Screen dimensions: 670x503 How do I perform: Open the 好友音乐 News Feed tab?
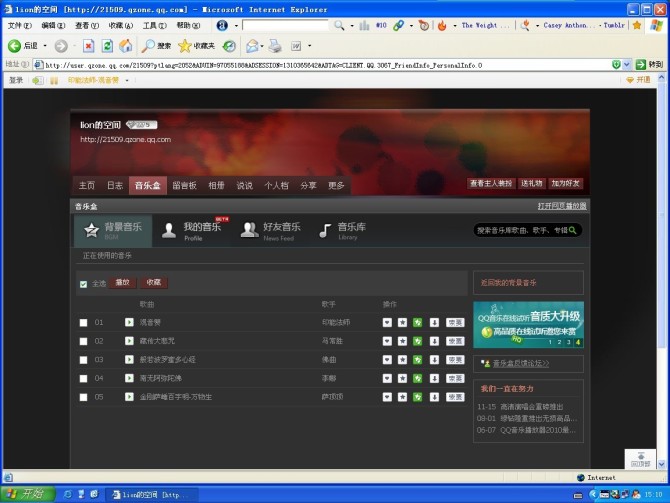point(271,231)
